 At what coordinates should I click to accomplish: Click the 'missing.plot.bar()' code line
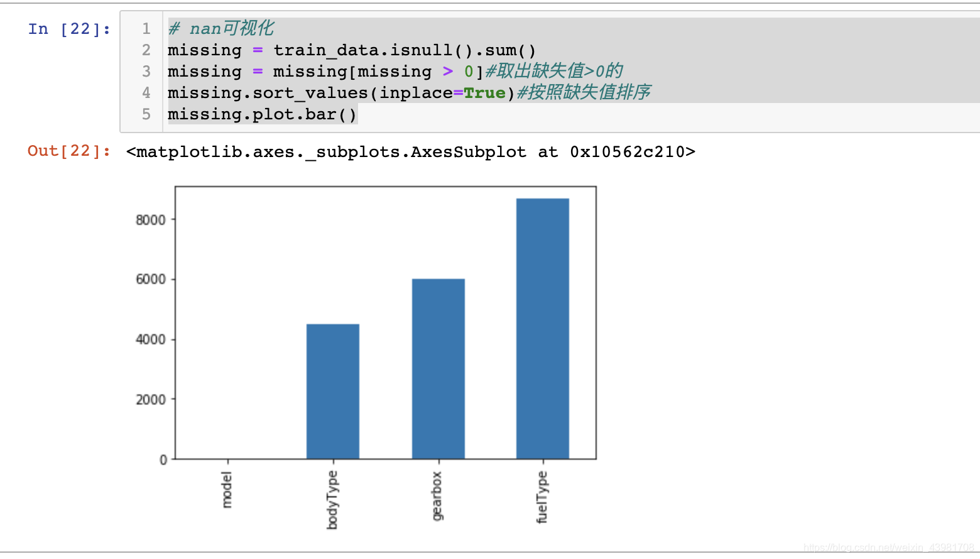click(262, 114)
